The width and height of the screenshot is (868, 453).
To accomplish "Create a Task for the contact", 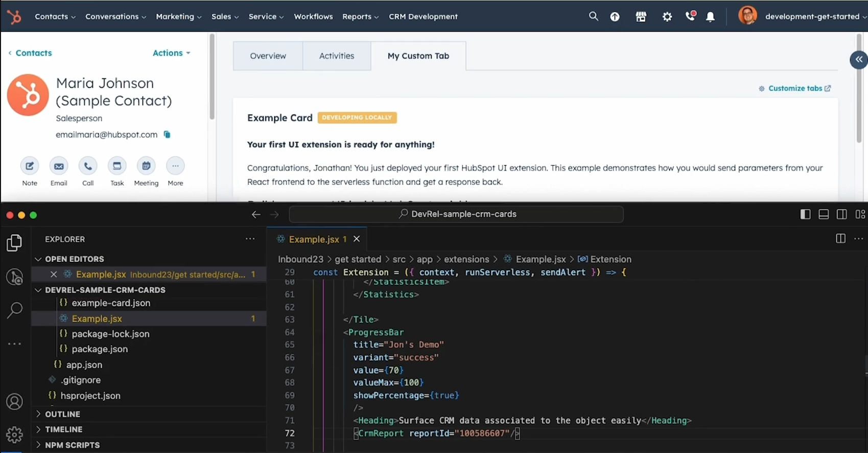I will [117, 166].
